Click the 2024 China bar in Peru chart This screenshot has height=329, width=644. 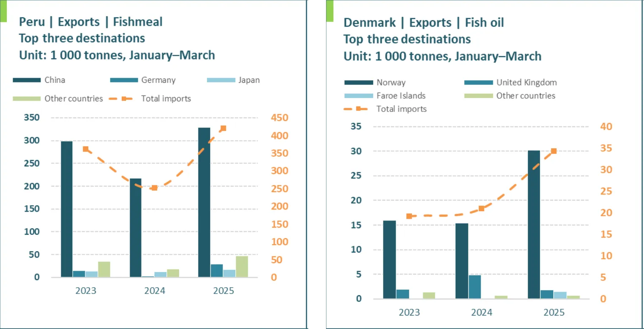click(136, 228)
